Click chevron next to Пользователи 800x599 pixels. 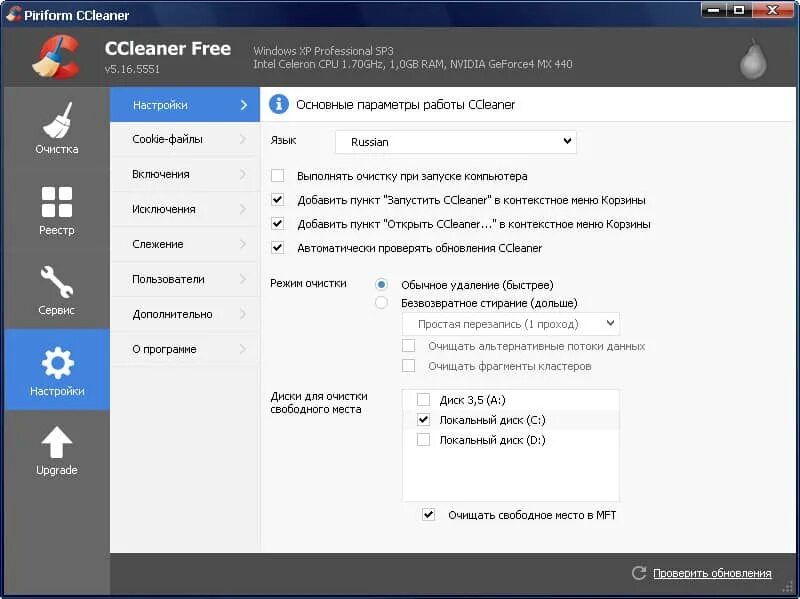click(243, 279)
